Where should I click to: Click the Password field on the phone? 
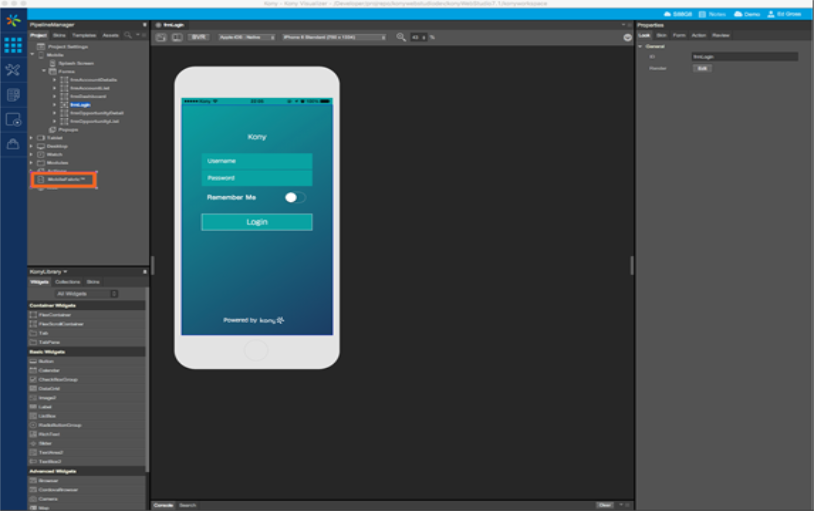pyautogui.click(x=257, y=178)
